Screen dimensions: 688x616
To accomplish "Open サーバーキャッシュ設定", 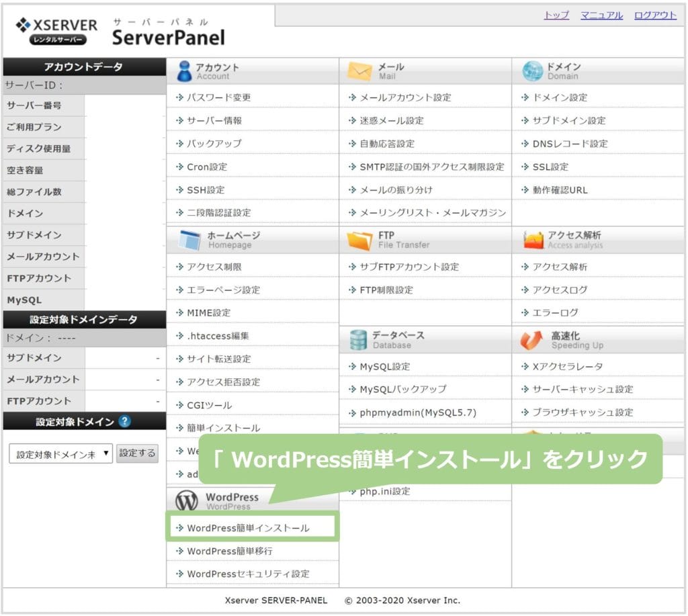I will pos(583,389).
